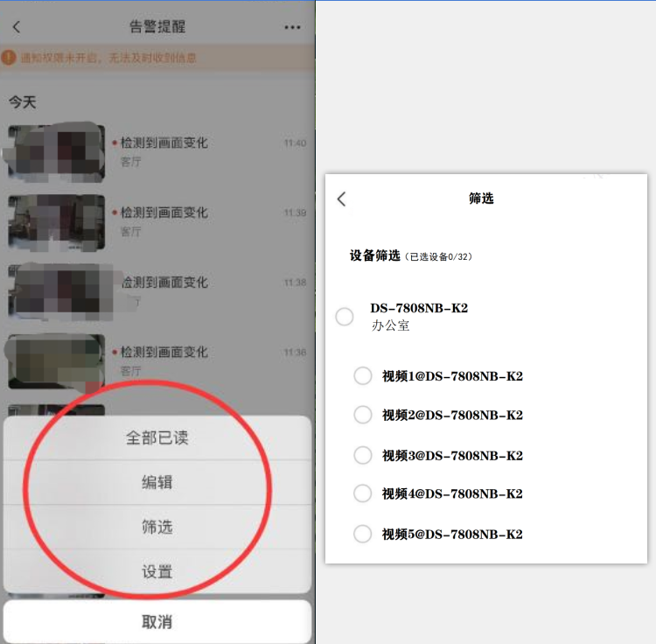Screen dimensions: 656x644
Task: Select the 视频2@DS-7808NB-K2 radio button
Action: (x=363, y=415)
